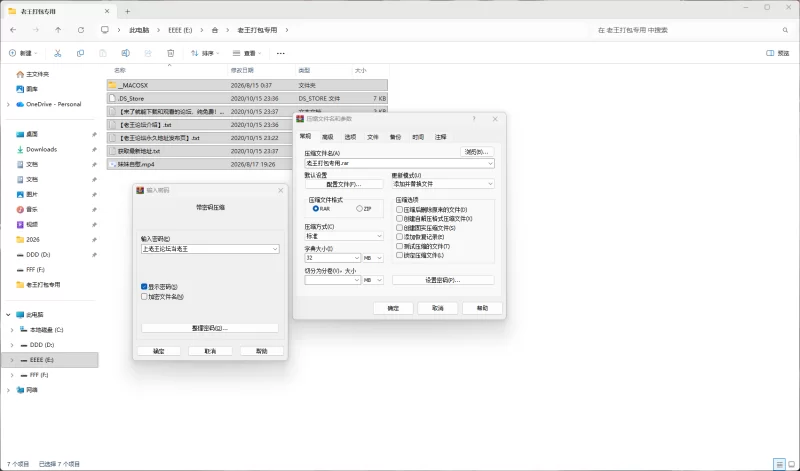Click the Cut scissors icon in Explorer toolbar
This screenshot has height=471, width=800.
(x=58, y=53)
